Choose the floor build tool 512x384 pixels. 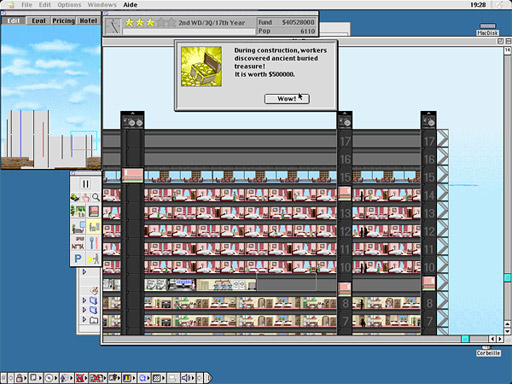94,211
